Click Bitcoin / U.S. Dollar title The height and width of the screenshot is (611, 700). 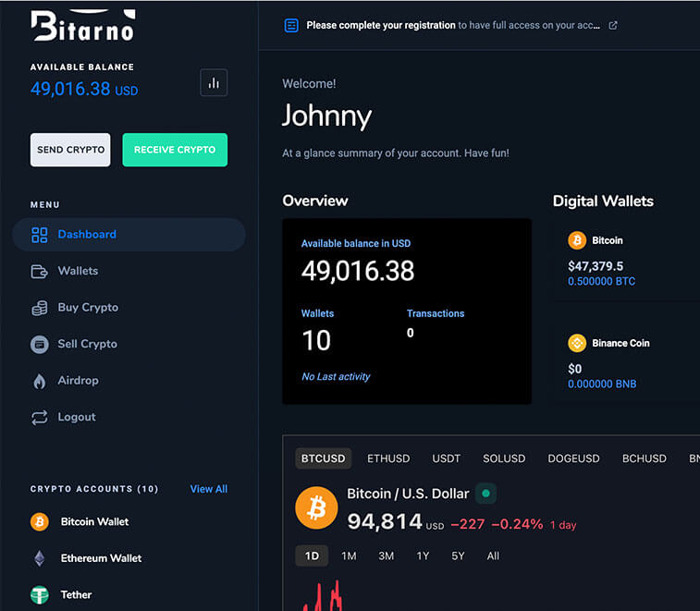(x=408, y=494)
